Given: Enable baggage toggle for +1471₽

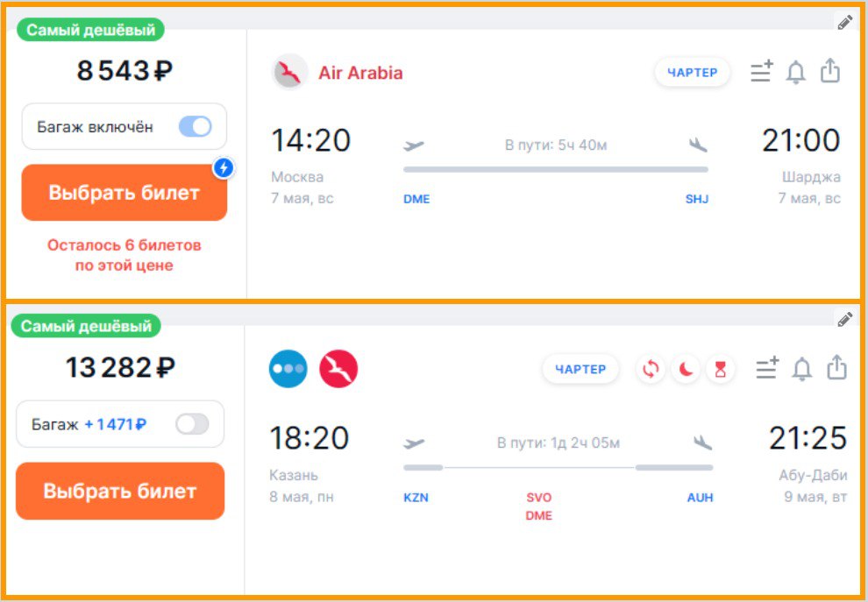Looking at the screenshot, I should click(x=192, y=424).
